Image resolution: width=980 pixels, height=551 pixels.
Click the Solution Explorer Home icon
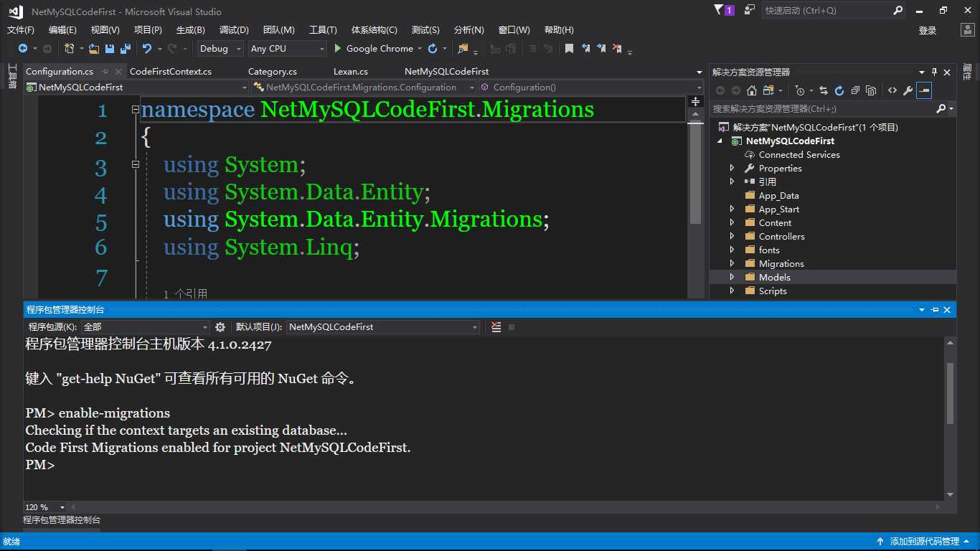pyautogui.click(x=752, y=90)
